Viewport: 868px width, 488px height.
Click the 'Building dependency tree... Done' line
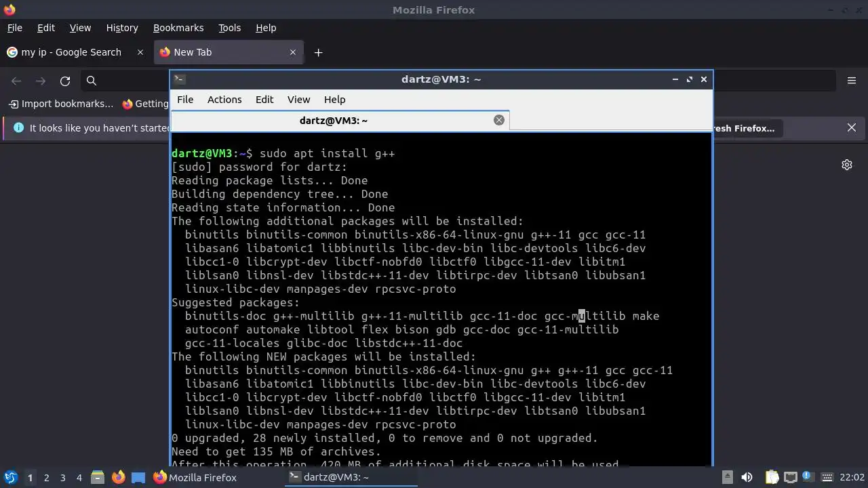point(279,194)
